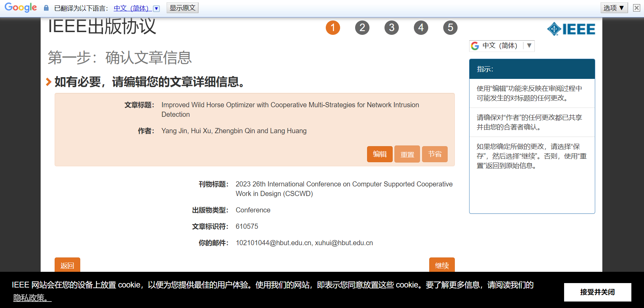Click the 刊物标题 field label
Viewport: 644px width, 308px height.
click(214, 184)
